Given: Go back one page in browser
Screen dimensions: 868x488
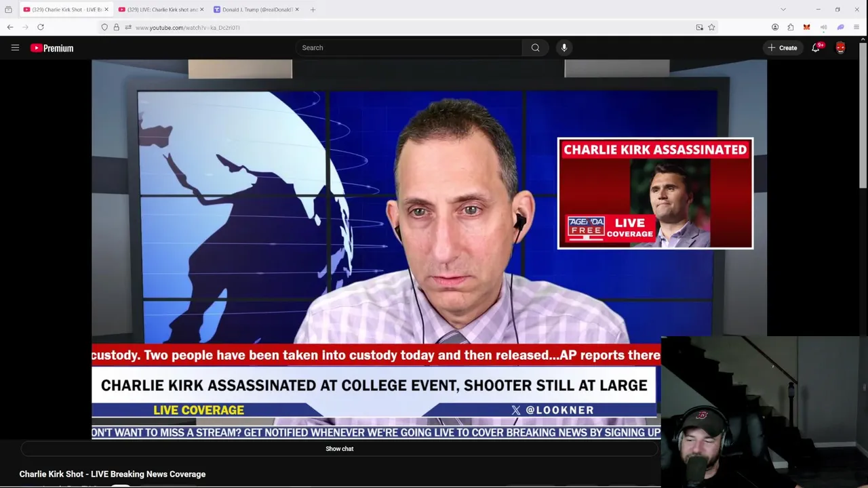Looking at the screenshot, I should point(10,27).
